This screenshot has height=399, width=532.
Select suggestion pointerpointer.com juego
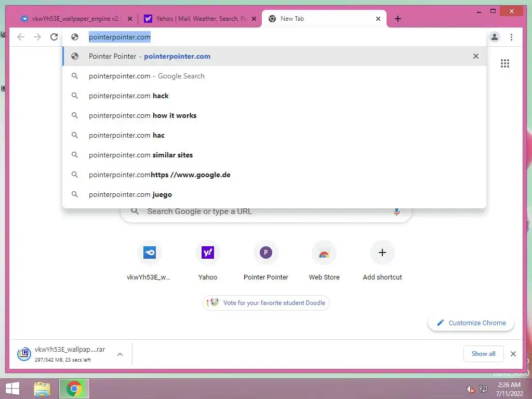(x=274, y=194)
